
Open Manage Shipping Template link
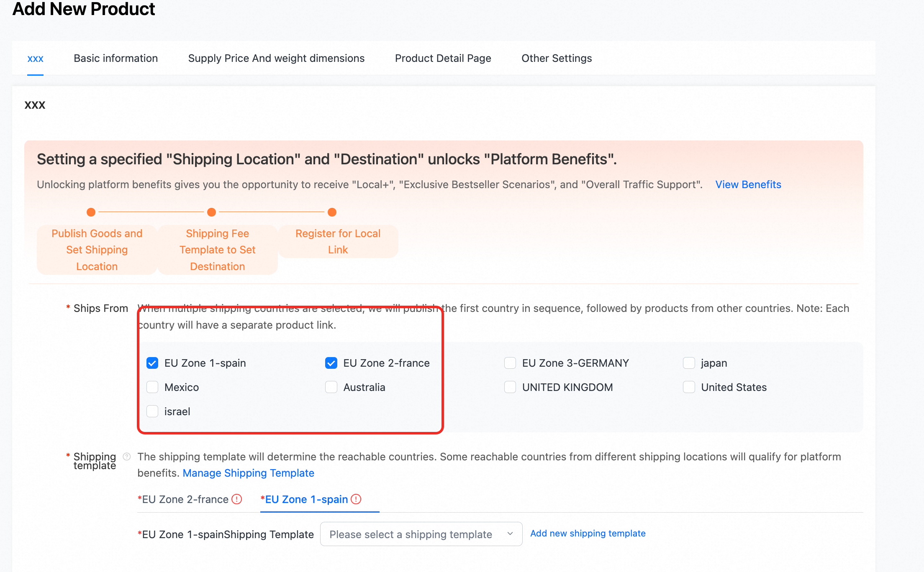[248, 473]
